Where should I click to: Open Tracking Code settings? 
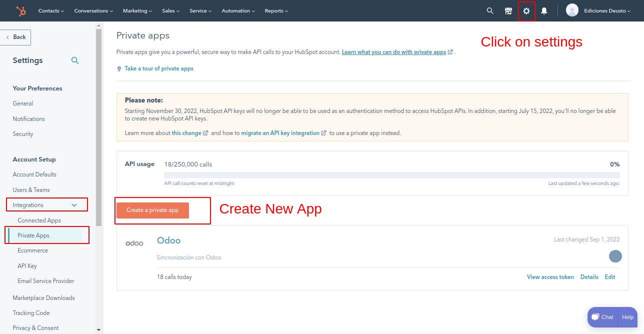coord(31,313)
